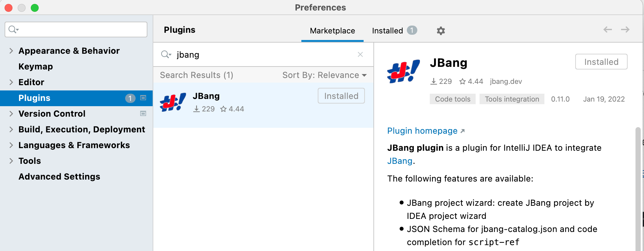
Task: Click the back navigation arrow
Action: tap(608, 29)
